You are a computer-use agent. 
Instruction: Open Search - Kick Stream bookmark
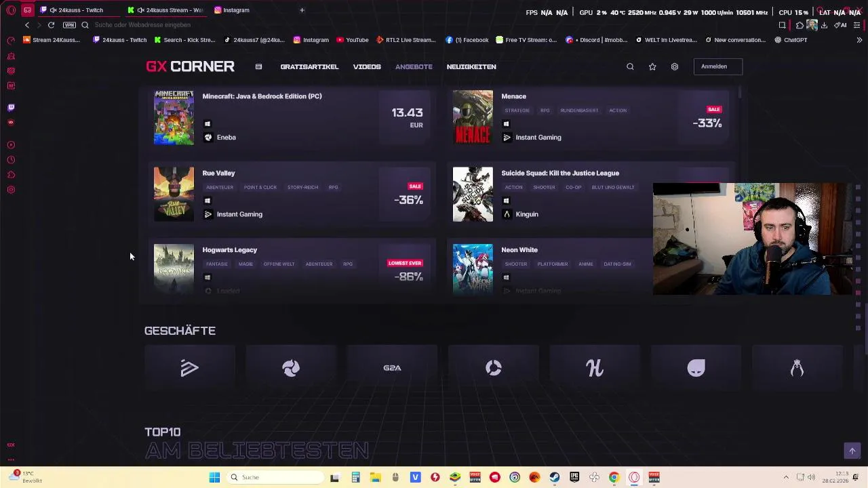click(x=184, y=40)
